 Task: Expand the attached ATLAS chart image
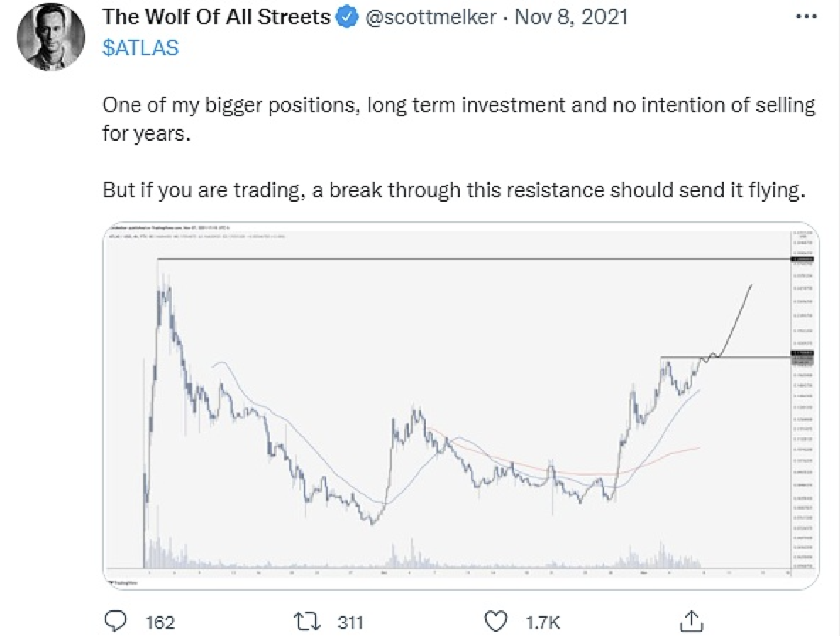[460, 405]
